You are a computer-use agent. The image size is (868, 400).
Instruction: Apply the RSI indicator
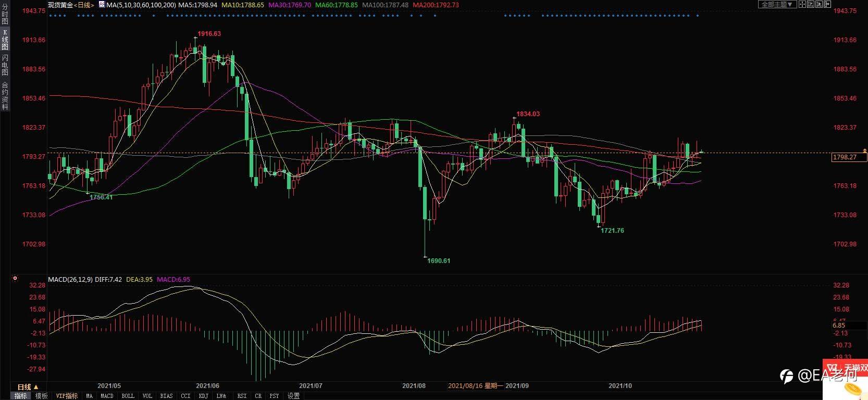242,396
